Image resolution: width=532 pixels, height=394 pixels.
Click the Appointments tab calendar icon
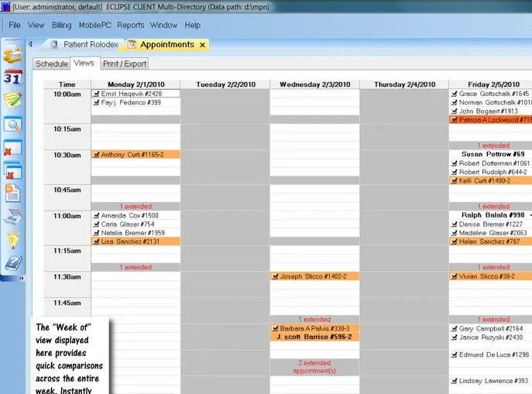point(132,44)
